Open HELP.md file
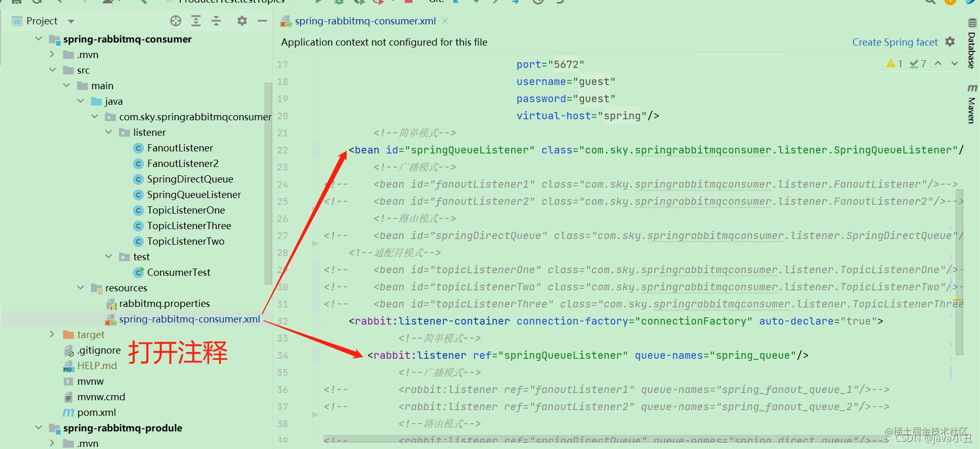 click(97, 366)
